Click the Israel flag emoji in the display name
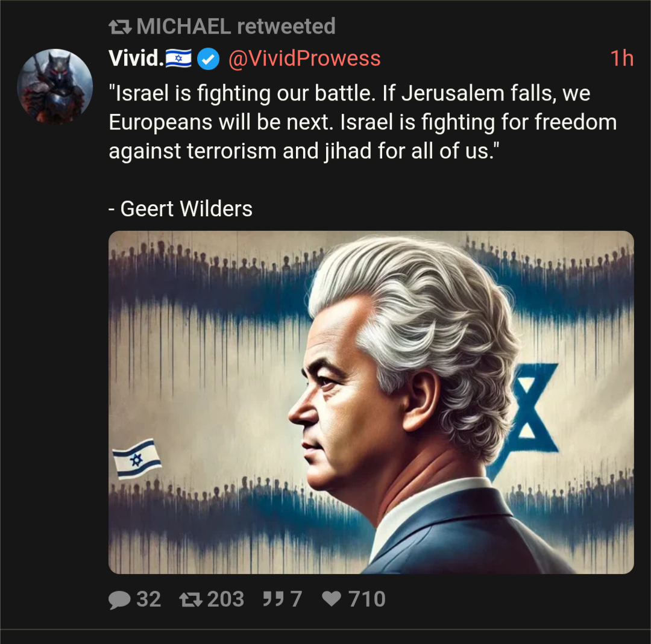 click(178, 58)
